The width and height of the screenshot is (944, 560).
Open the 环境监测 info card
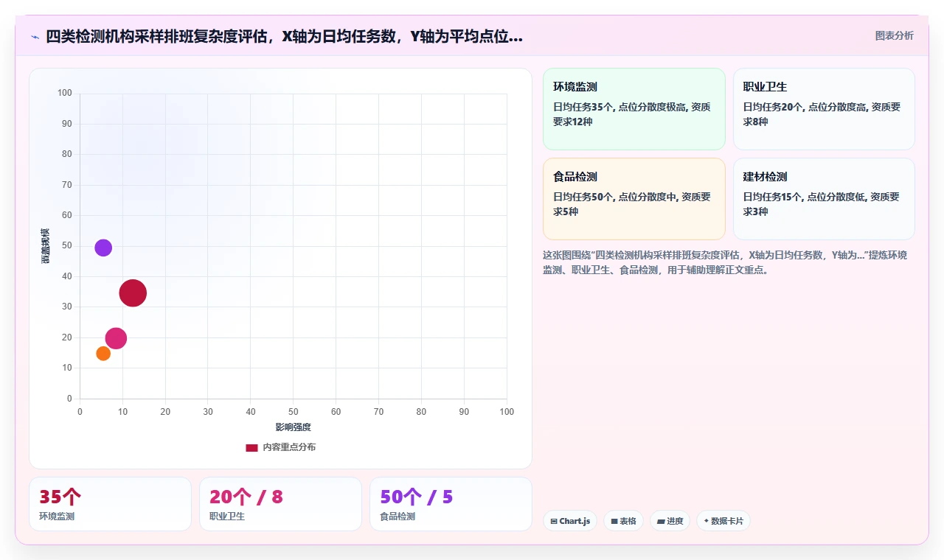click(634, 109)
